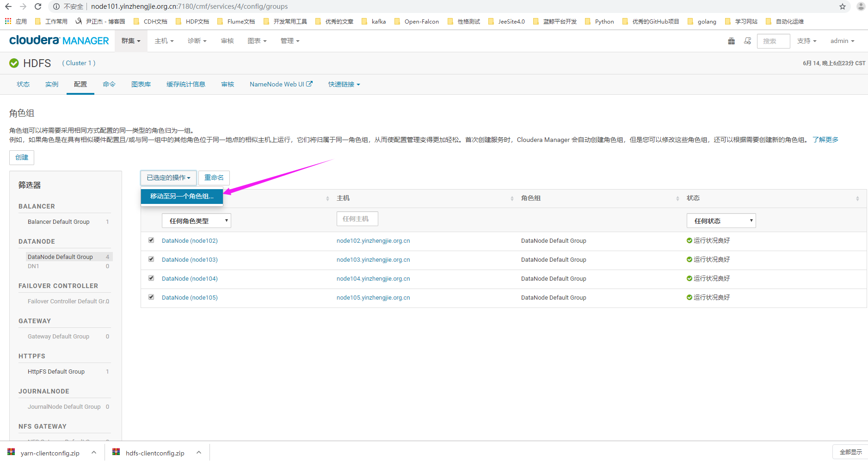Open the Open-Falcon bookmark folder
868x461 pixels.
[x=417, y=21]
